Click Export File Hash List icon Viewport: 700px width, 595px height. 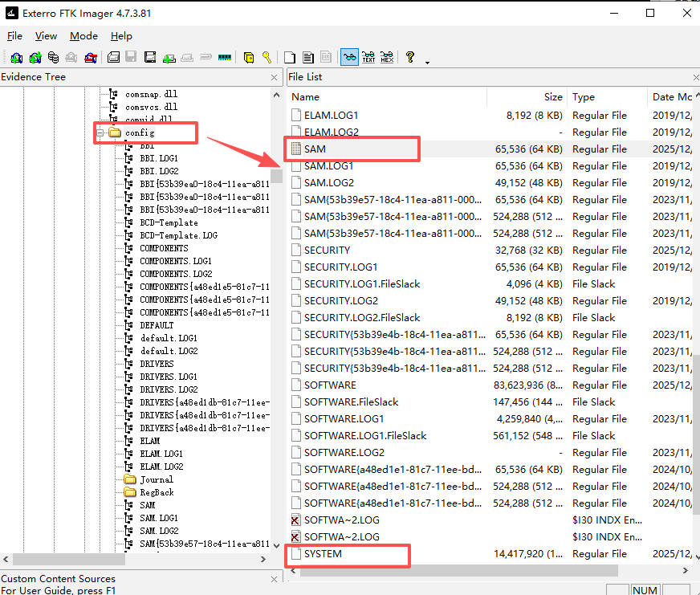308,57
